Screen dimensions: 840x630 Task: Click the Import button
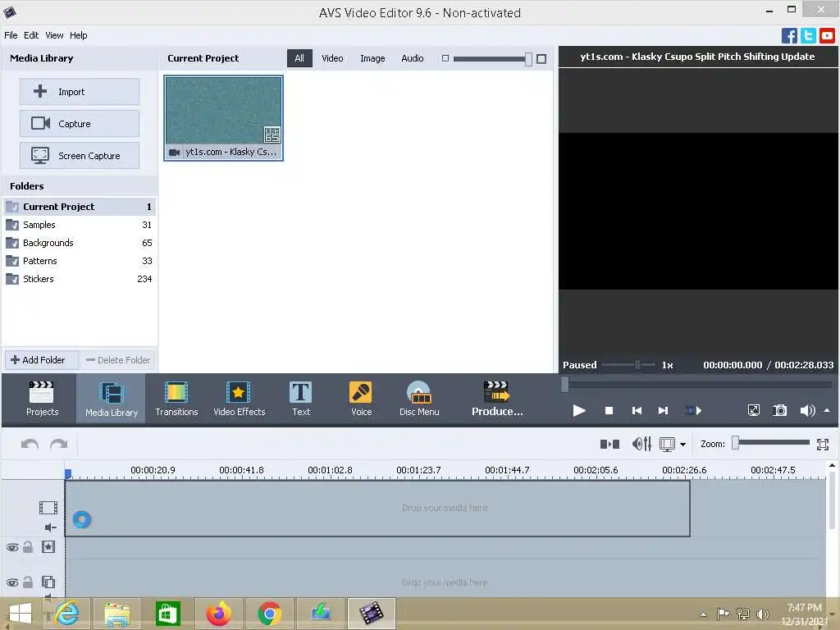pos(80,92)
